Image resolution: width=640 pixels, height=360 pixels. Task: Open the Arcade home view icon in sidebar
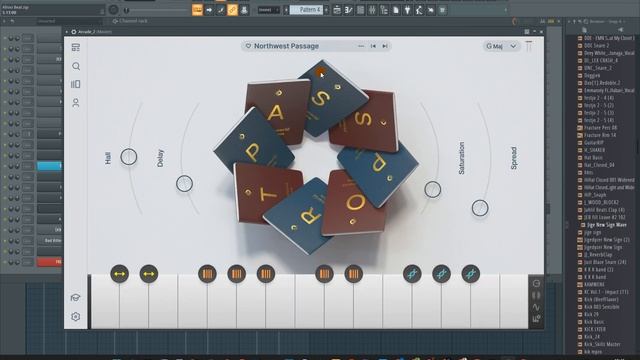click(76, 47)
